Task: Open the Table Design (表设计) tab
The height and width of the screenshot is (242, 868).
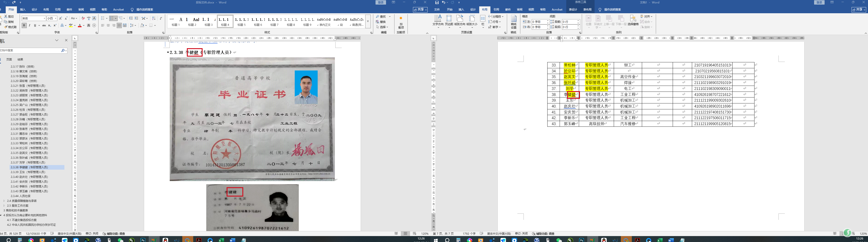Action: pos(573,9)
